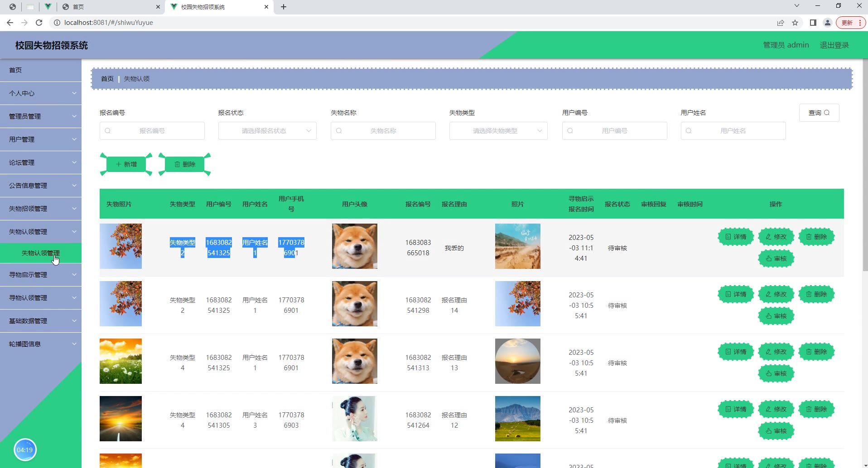Click 修改 for row 1683082541313

point(776,352)
